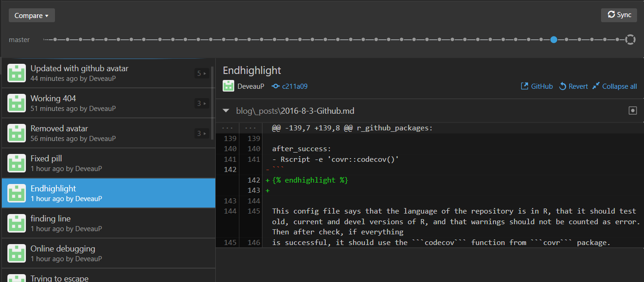Click file path blog\_posts\2016-8-3-Github.md
644x282 pixels.
pyautogui.click(x=295, y=111)
